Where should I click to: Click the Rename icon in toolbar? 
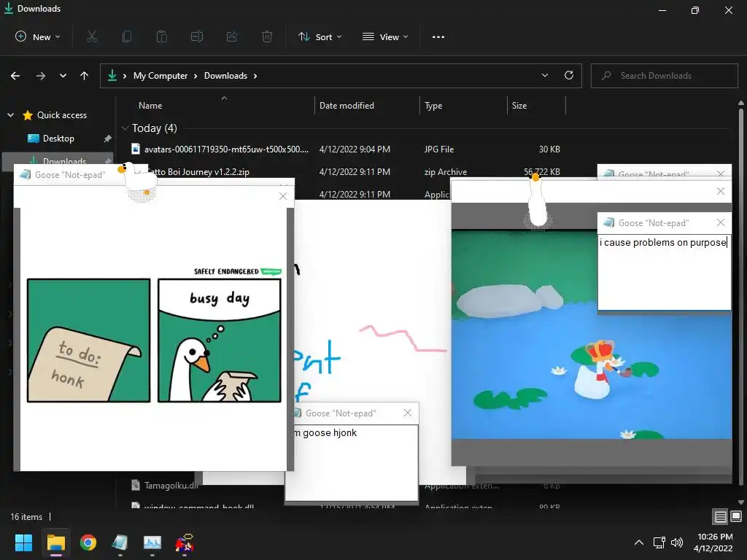(x=197, y=36)
